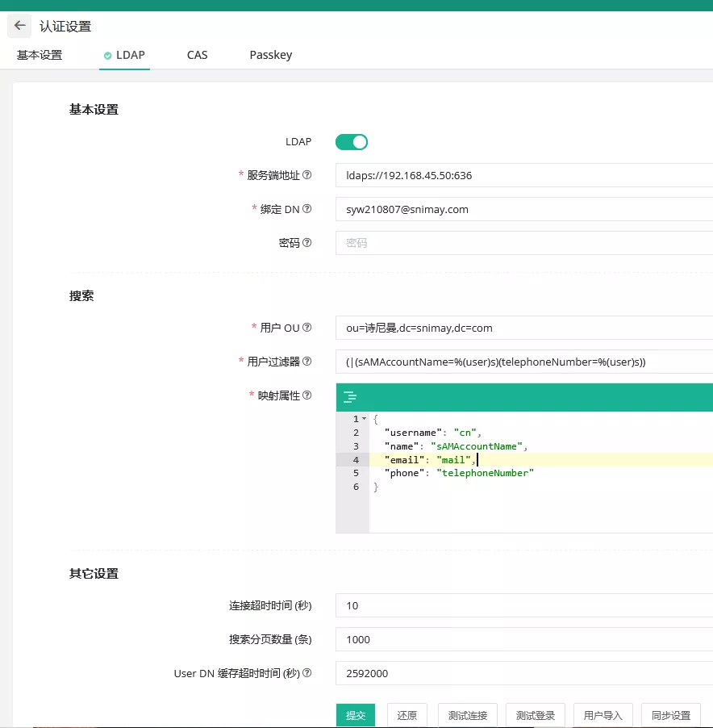Click help icon next to 密码
This screenshot has width=713, height=728.
coord(307,243)
